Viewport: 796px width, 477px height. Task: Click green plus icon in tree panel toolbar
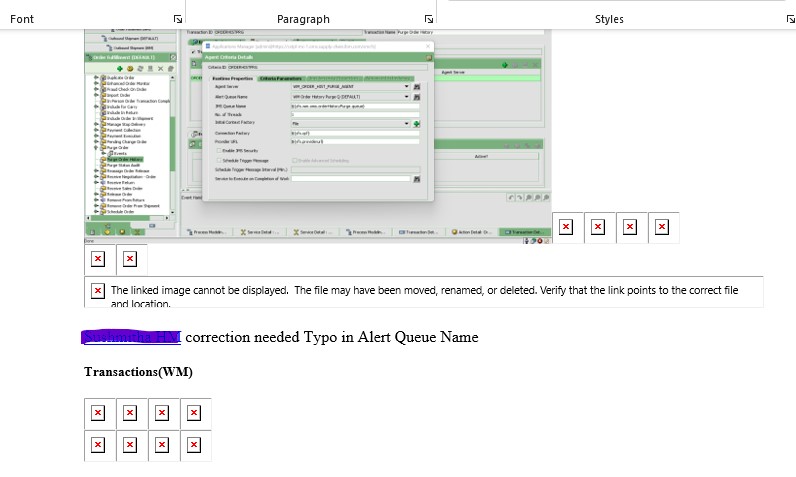click(120, 69)
